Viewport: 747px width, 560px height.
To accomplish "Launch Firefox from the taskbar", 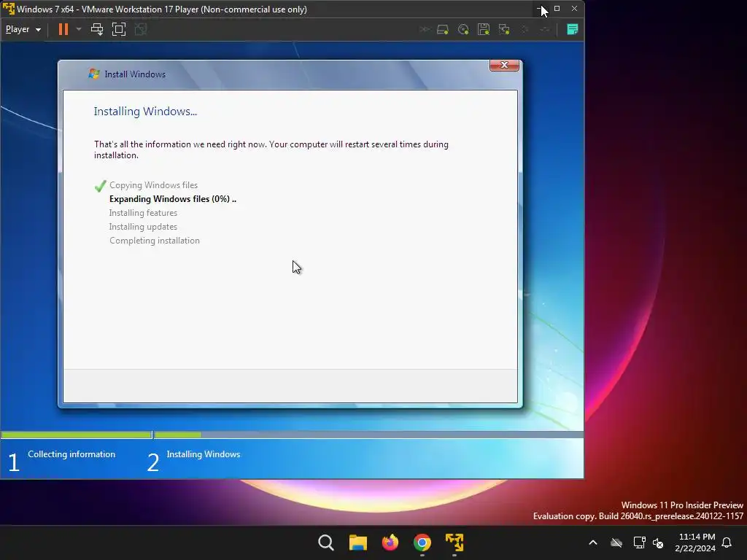I will pos(390,542).
